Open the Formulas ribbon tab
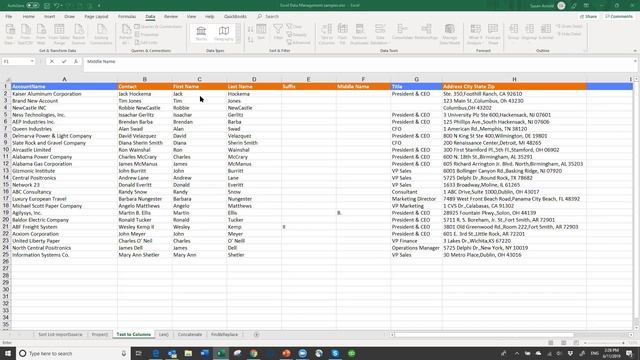This screenshot has height=360, width=640. point(127,16)
